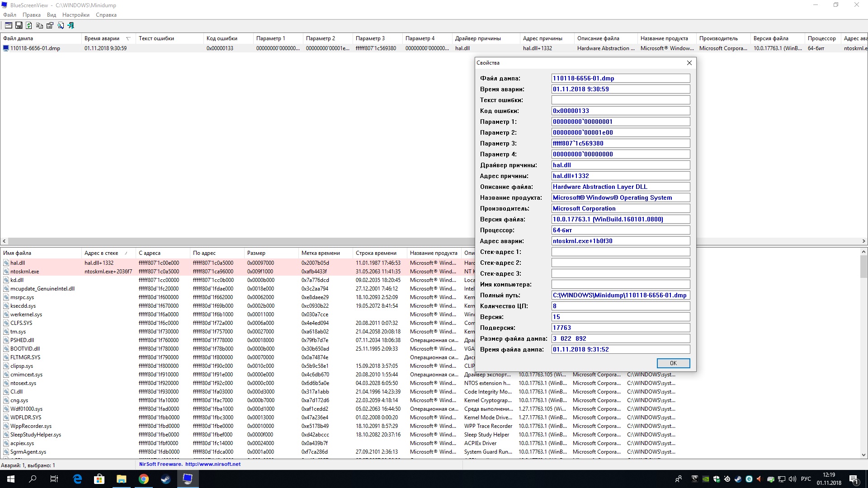
Task: Click the Exit door toolbar icon
Action: (x=71, y=25)
